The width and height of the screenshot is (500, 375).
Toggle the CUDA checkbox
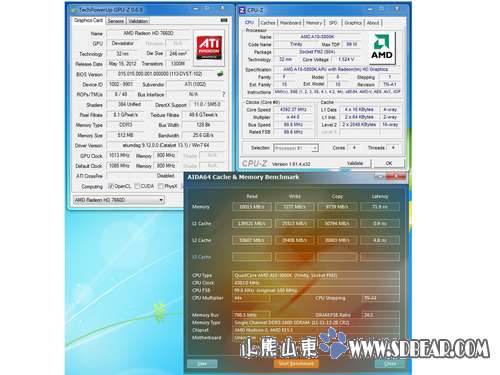click(137, 186)
